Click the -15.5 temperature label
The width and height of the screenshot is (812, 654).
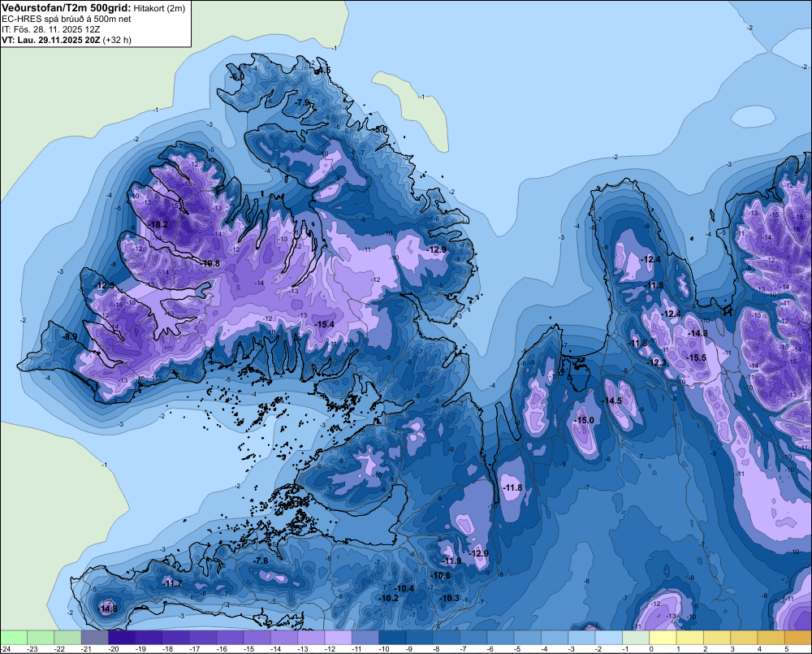(x=697, y=357)
